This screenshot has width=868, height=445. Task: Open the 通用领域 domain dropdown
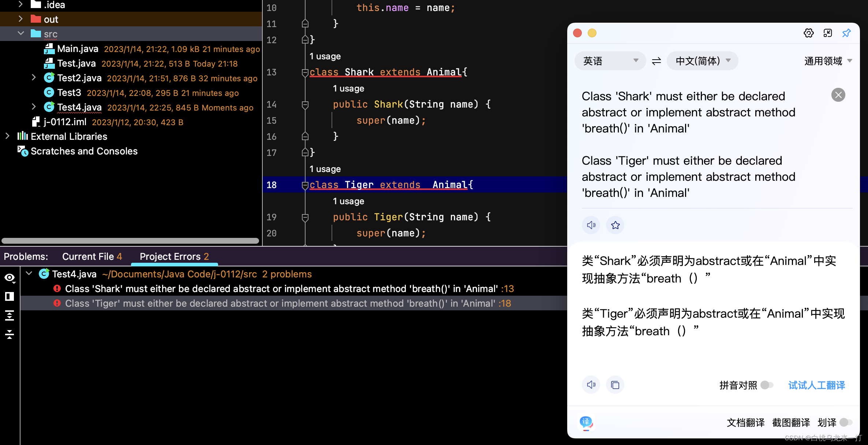(828, 61)
